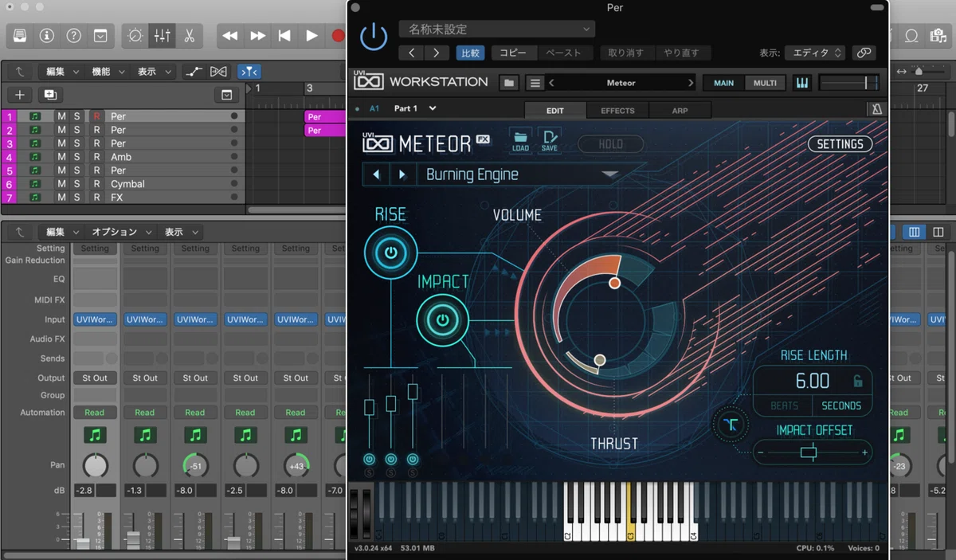Open the 機能 menu in the tracks area

point(108,72)
